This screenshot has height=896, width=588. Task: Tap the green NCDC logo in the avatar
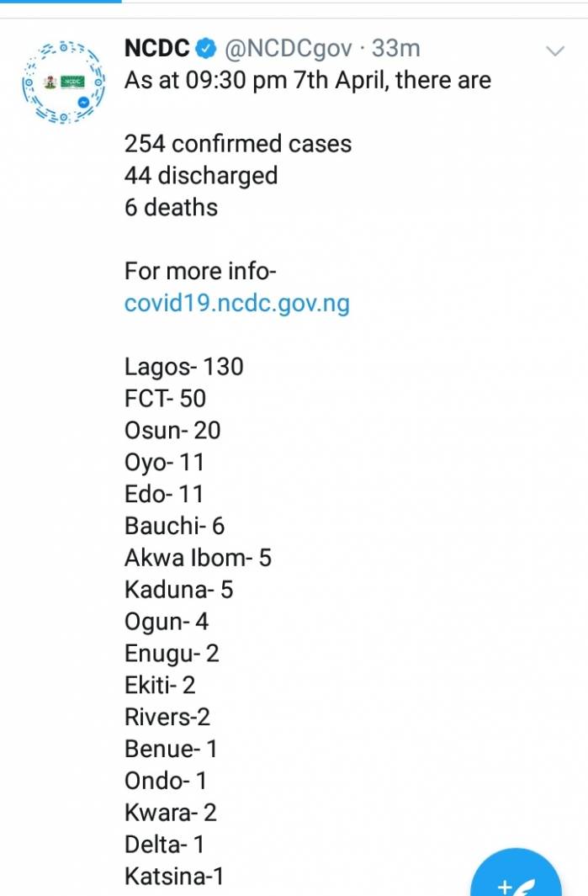pos(72,82)
